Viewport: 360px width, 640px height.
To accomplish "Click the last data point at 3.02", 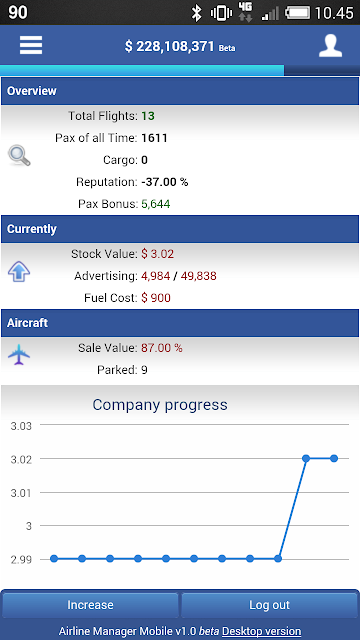I will click(334, 458).
